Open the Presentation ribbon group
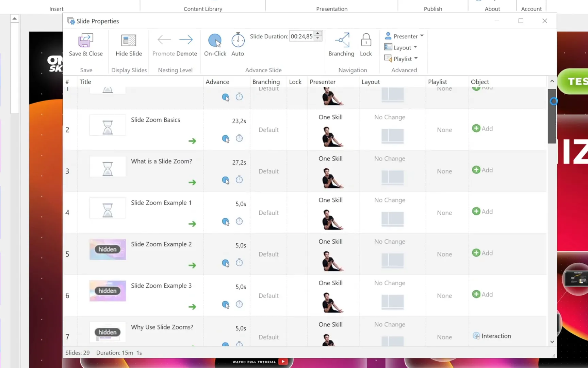The height and width of the screenshot is (368, 588). coord(332,9)
